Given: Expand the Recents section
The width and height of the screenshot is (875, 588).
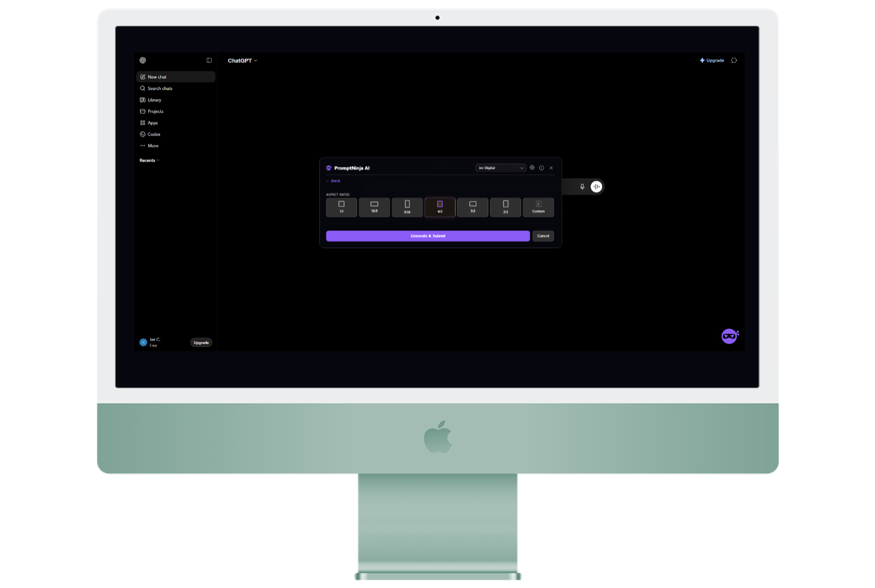Looking at the screenshot, I should pos(149,161).
